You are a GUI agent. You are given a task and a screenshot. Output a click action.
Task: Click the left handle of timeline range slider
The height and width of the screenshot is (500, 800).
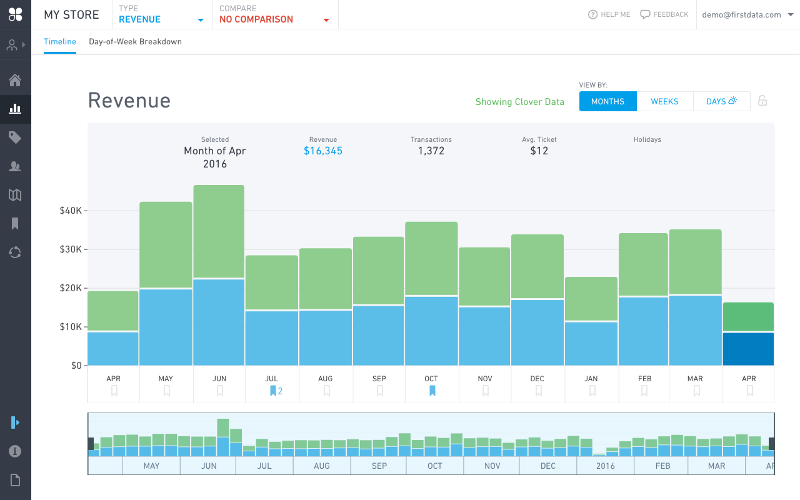tap(90, 443)
